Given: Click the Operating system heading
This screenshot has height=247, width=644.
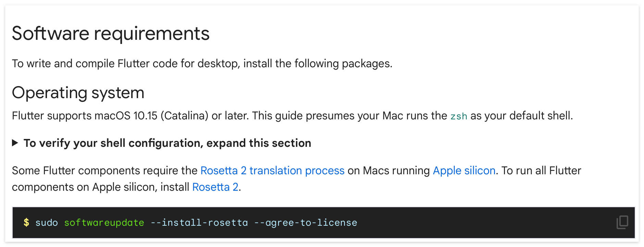Looking at the screenshot, I should tap(78, 93).
